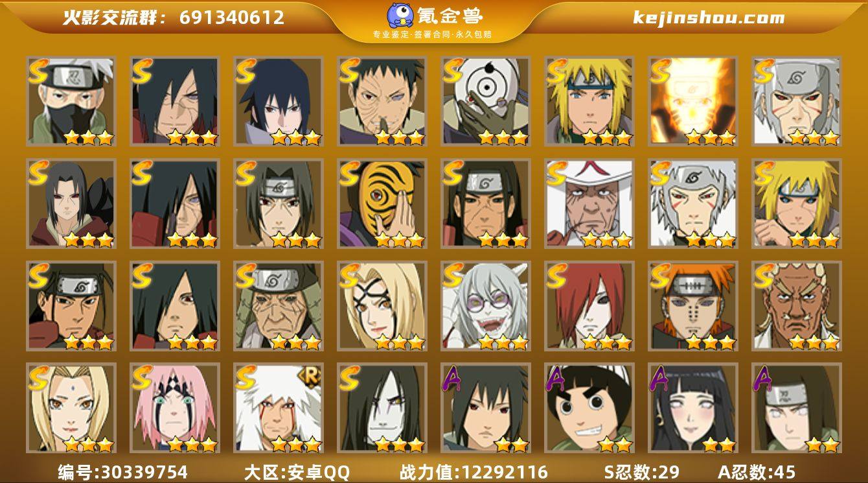Image resolution: width=868 pixels, height=483 pixels.
Task: Select the dark-skinned Raikage portrait
Action: (x=797, y=306)
